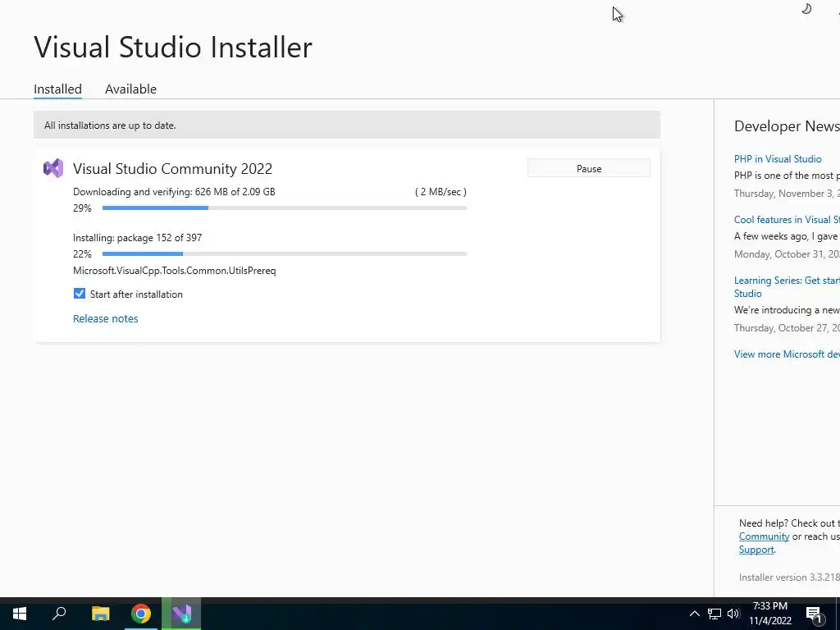Click the '( 2 MB/sec )' speed text
The height and width of the screenshot is (630, 840).
[441, 192]
